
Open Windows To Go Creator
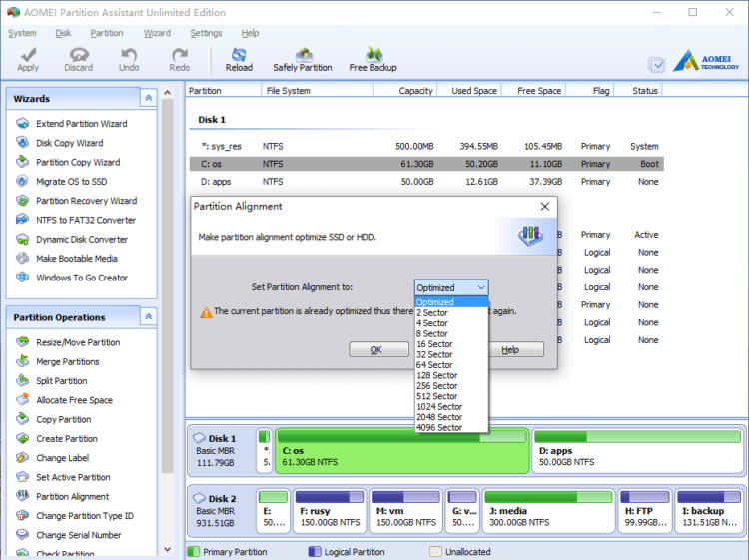82,278
